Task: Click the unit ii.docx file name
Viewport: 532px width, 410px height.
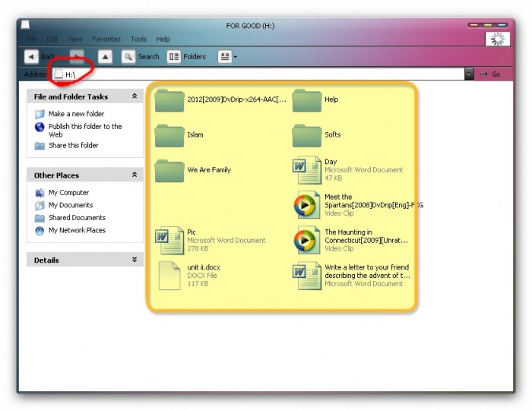Action: [x=204, y=267]
